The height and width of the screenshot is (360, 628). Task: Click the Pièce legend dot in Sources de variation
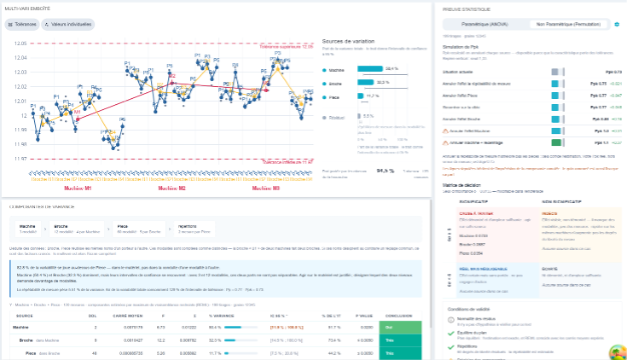coord(324,97)
